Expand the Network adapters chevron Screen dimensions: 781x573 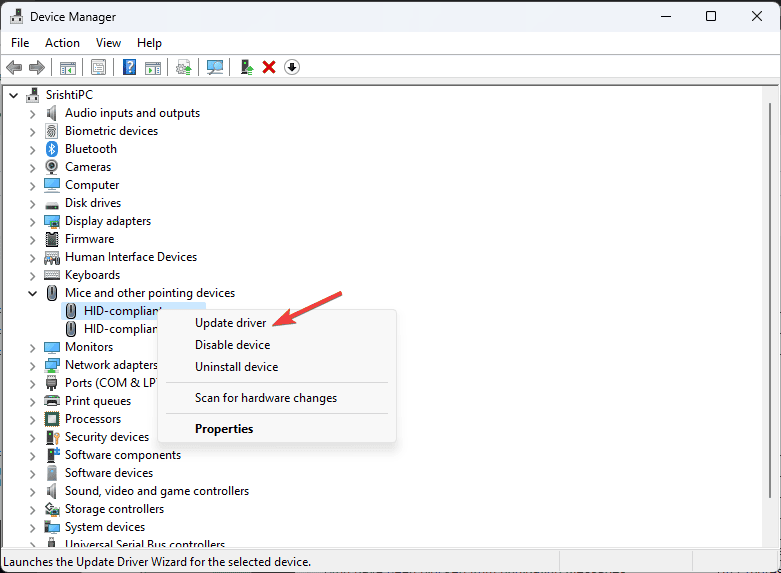[32, 366]
